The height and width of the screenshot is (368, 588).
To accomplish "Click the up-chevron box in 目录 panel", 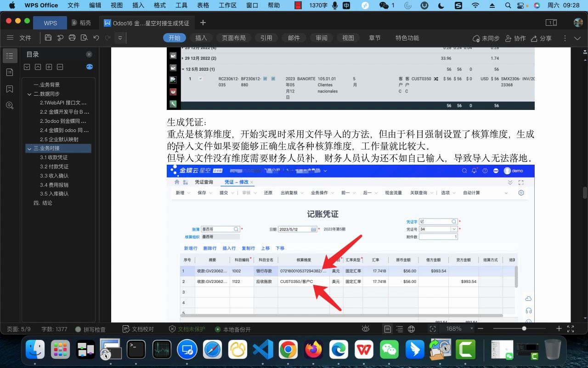I will coord(38,67).
